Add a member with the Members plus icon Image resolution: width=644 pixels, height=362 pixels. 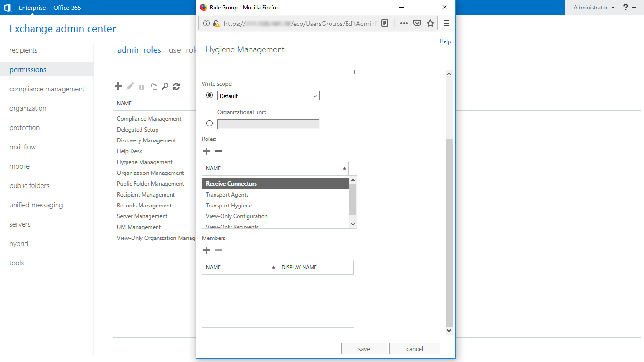click(206, 250)
